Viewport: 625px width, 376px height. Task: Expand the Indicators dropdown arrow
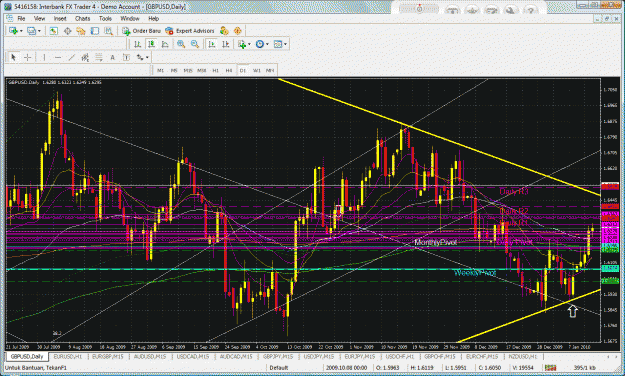pos(249,44)
